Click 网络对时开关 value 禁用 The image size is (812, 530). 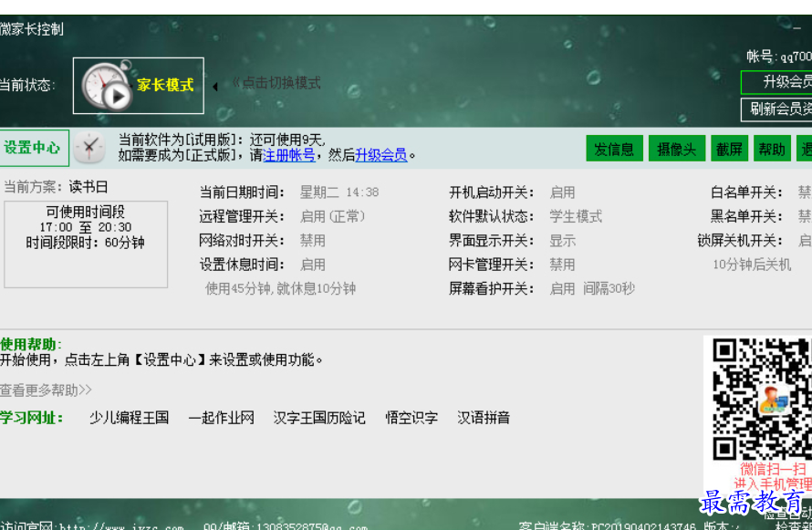pyautogui.click(x=313, y=241)
